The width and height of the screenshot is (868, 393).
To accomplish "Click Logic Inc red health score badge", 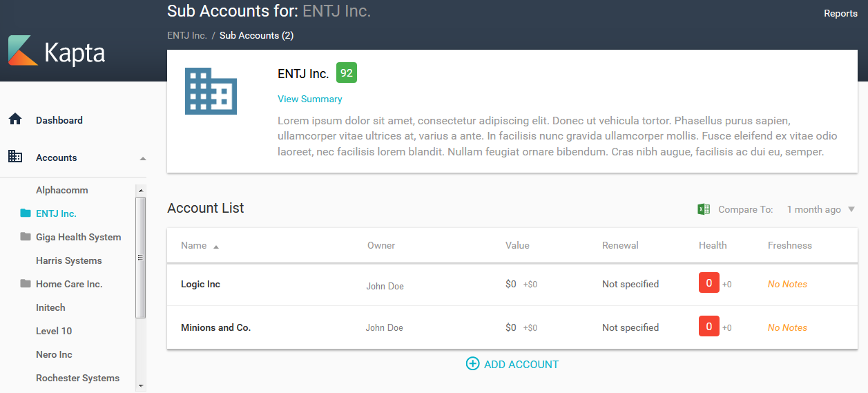I will pos(709,283).
